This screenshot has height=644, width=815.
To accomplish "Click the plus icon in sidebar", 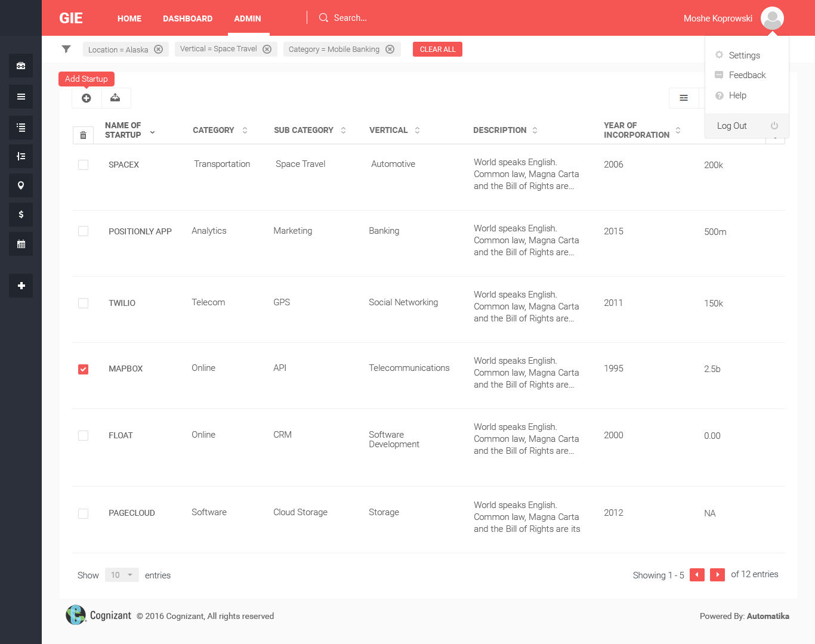I will coord(21,286).
